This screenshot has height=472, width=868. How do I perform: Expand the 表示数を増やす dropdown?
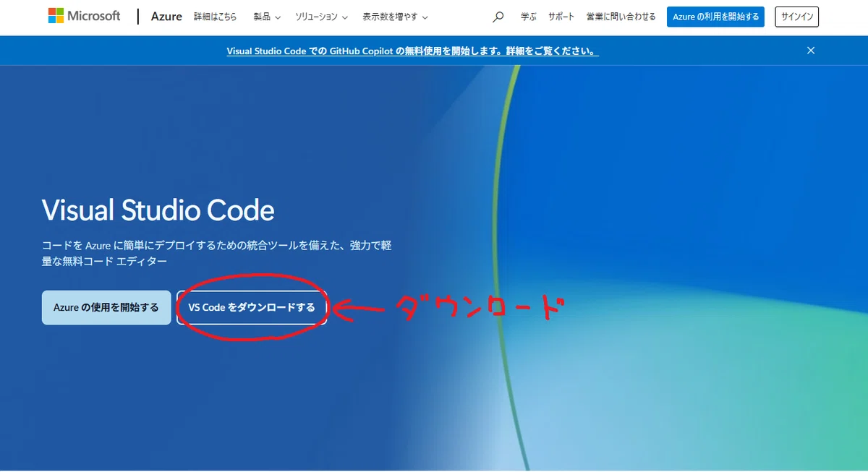(x=395, y=17)
